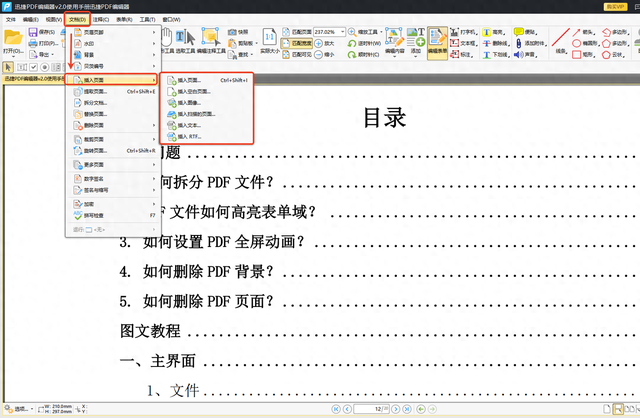Choose 插入空白页面... in the submenu
The width and height of the screenshot is (640, 418).
click(208, 91)
